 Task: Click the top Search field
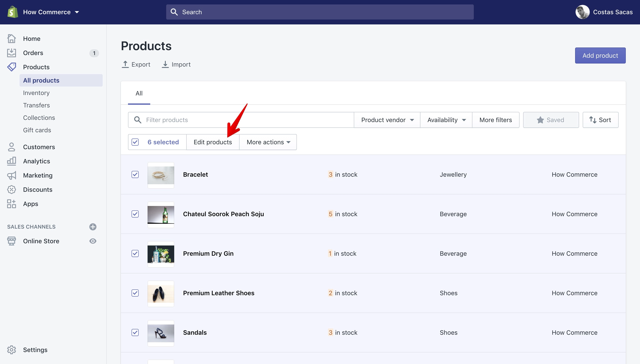320,12
